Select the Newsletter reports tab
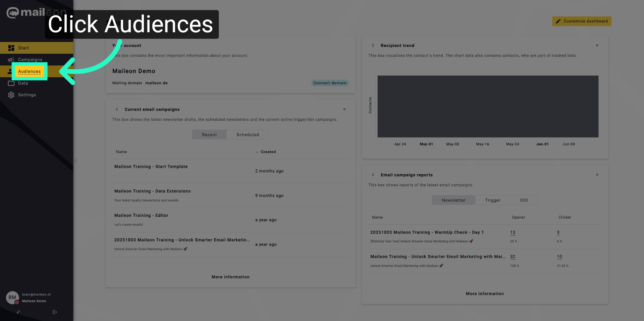This screenshot has width=644, height=321. pos(453,200)
